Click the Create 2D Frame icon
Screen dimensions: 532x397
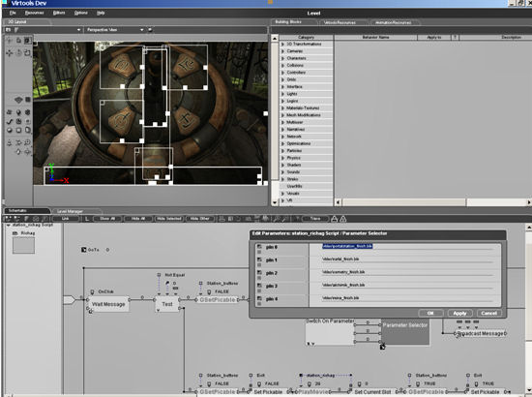click(x=27, y=121)
